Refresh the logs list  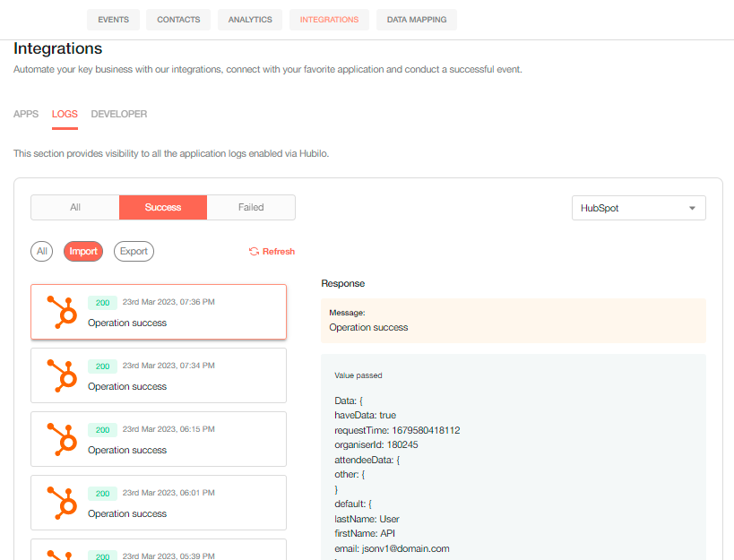click(272, 252)
